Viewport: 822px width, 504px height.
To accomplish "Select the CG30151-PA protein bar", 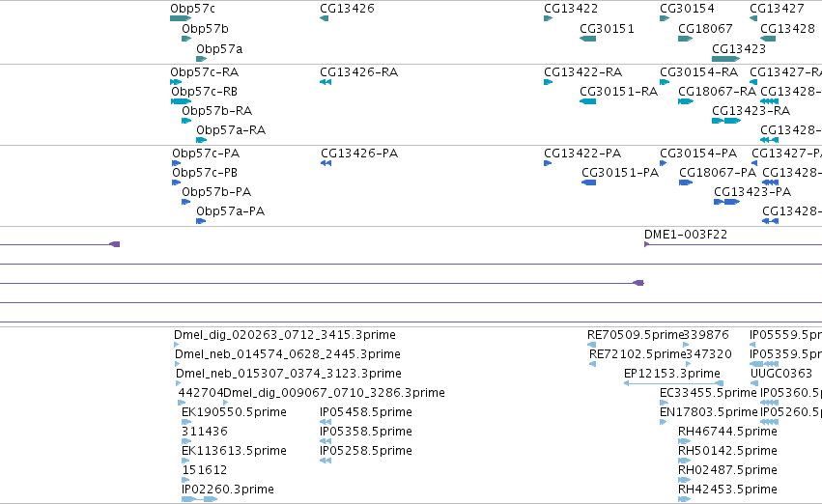I will coord(588,182).
